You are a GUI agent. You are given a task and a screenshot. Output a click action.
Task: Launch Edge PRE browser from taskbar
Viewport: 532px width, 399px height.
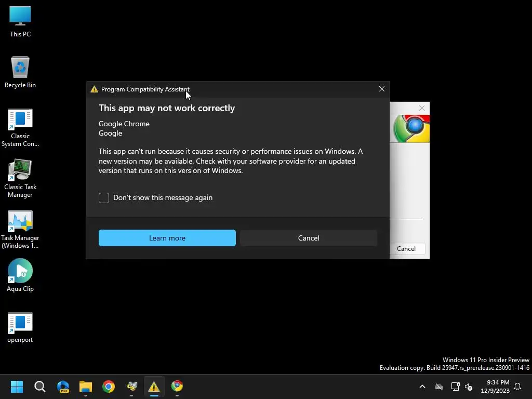click(x=63, y=387)
